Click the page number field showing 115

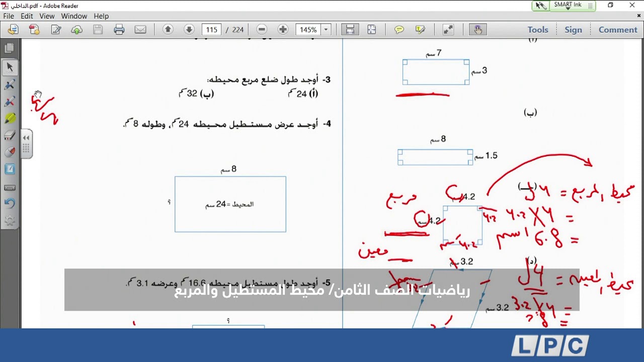(212, 30)
